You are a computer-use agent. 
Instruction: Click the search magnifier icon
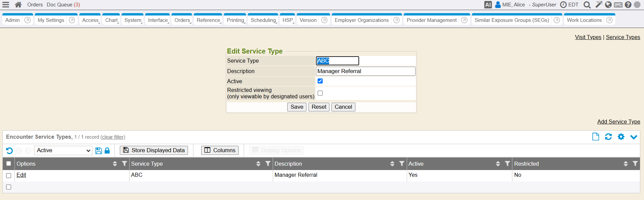(x=587, y=5)
